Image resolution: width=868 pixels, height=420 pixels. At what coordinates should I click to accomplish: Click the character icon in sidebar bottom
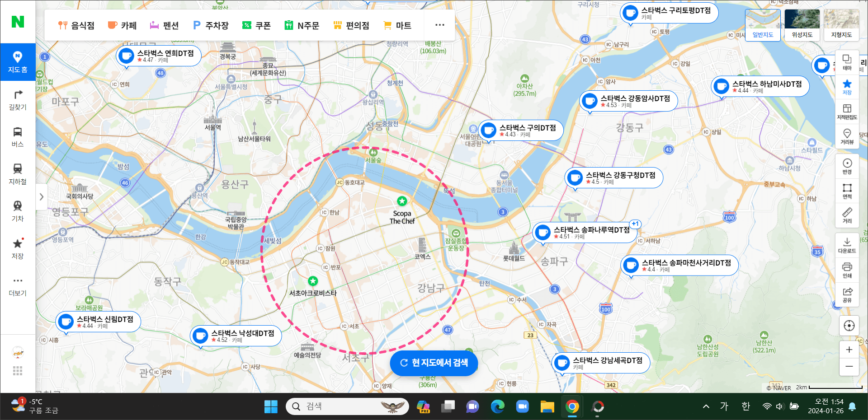point(18,352)
